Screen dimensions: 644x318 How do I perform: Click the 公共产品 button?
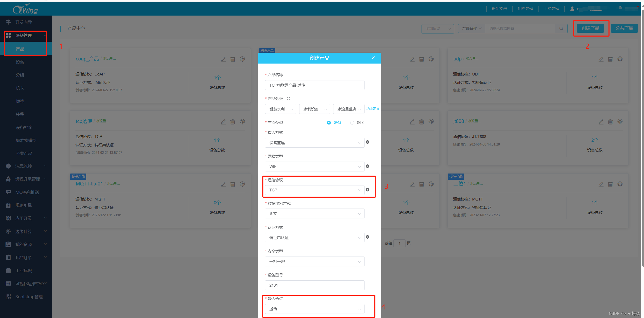click(x=624, y=28)
